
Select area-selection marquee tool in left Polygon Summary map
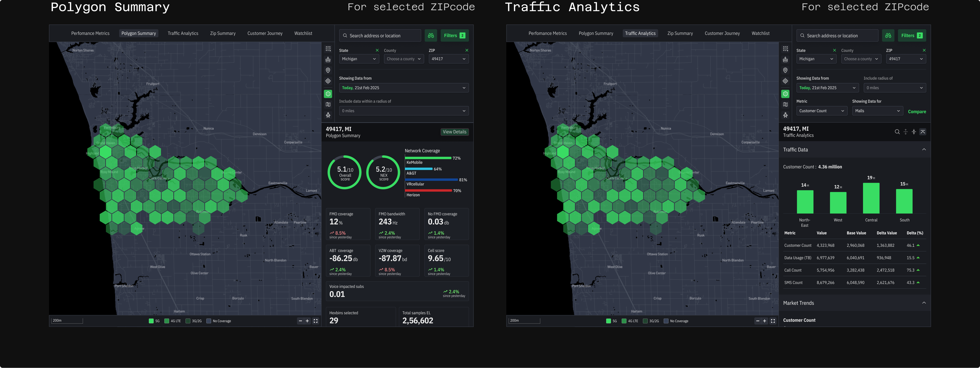pyautogui.click(x=328, y=49)
